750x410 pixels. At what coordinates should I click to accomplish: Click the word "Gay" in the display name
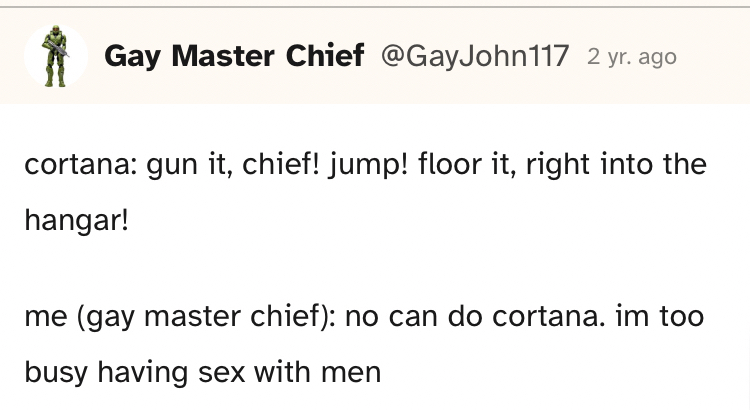point(131,57)
